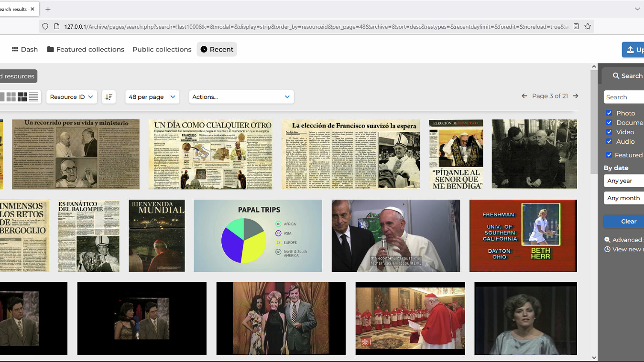Open Public collections page
The height and width of the screenshot is (362, 644).
point(162,49)
